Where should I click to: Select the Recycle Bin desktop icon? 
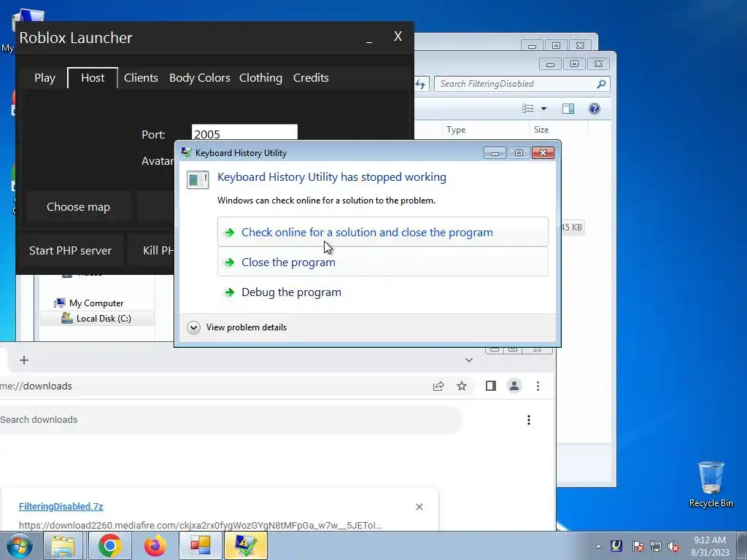(711, 484)
